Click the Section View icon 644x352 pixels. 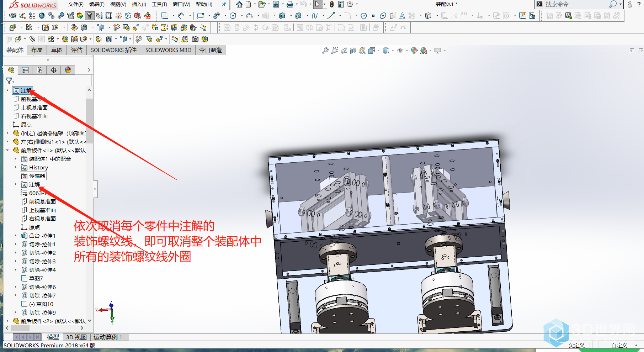353,51
